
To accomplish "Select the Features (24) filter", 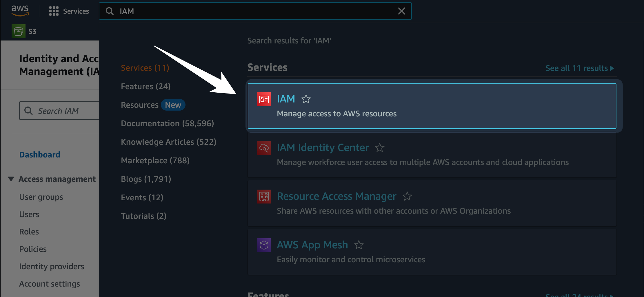I will click(145, 86).
